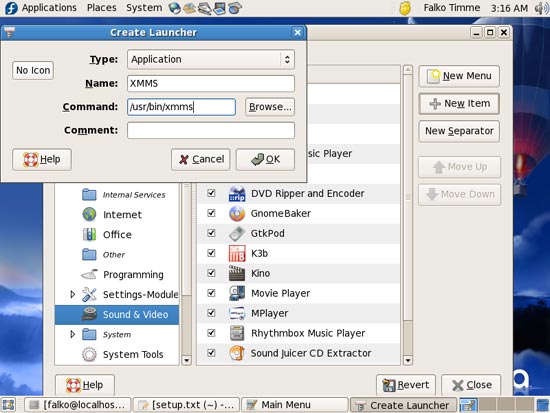Click up arrow of the items list scrollbar

click(408, 69)
